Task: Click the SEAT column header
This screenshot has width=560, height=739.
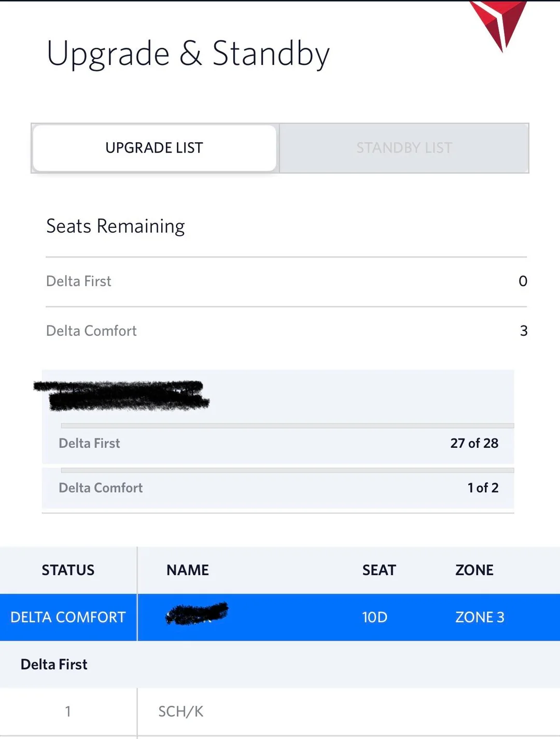Action: click(379, 570)
